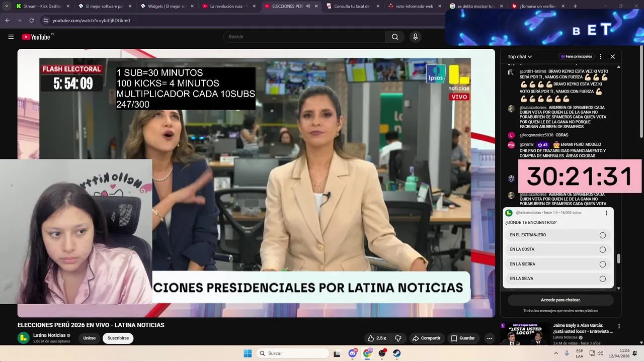Select poll option EN LA COSTA
This screenshot has width=644, height=362.
click(557, 249)
